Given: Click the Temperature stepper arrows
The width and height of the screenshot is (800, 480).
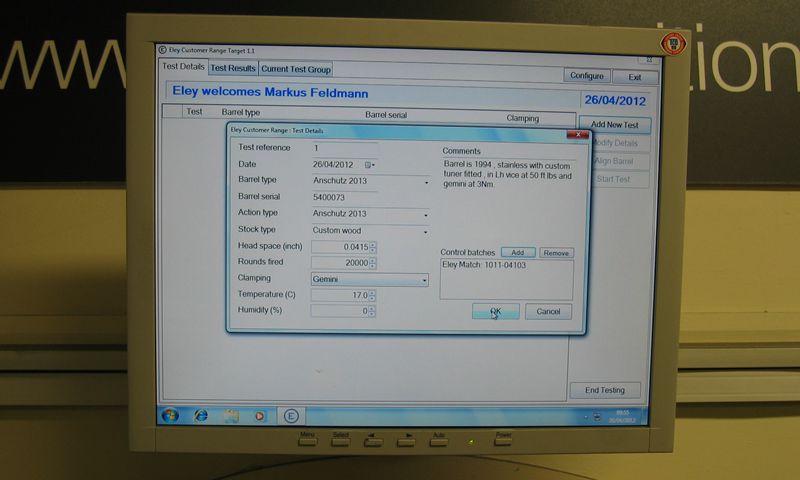Looking at the screenshot, I should click(372, 295).
